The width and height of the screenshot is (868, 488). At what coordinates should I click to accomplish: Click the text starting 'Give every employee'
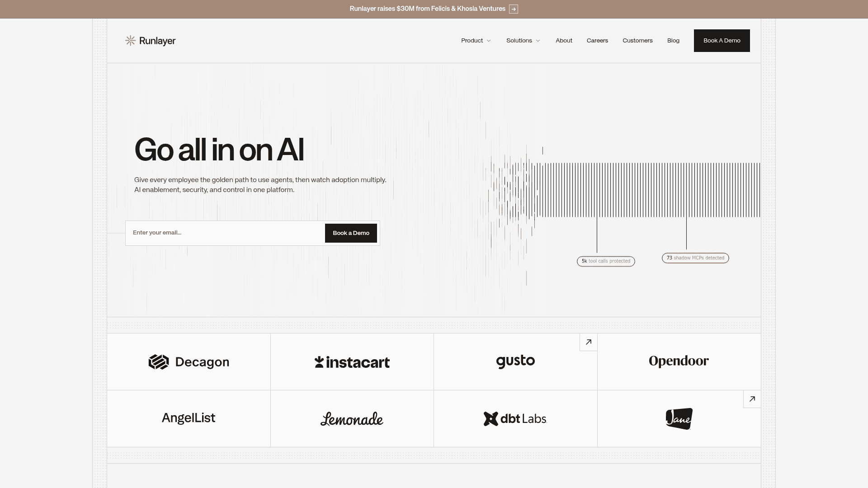point(260,185)
